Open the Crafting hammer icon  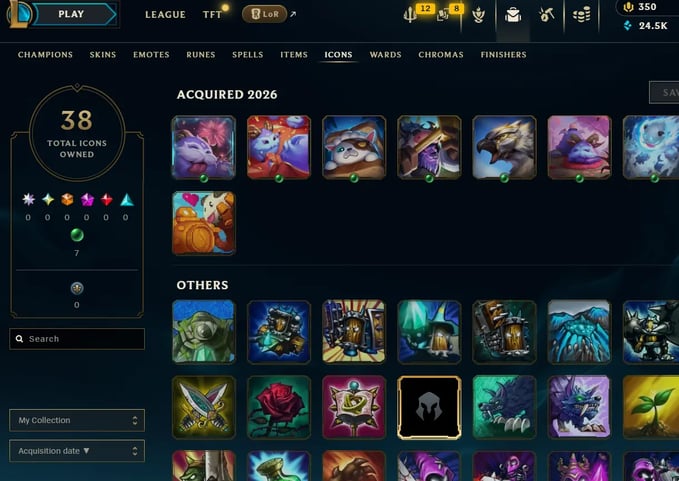pos(546,15)
